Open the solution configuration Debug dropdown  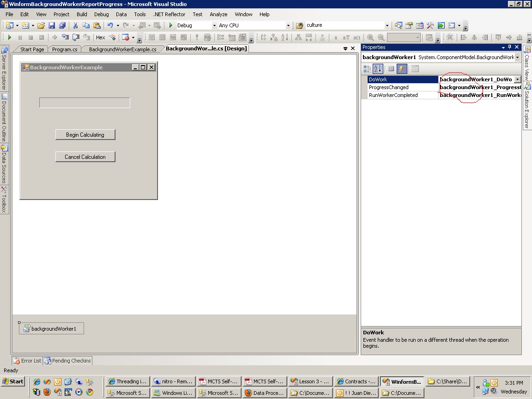click(214, 25)
